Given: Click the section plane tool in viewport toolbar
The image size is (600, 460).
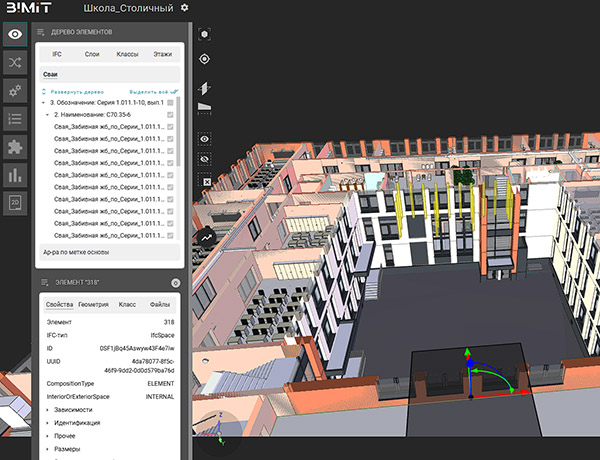Looking at the screenshot, I should (x=205, y=87).
